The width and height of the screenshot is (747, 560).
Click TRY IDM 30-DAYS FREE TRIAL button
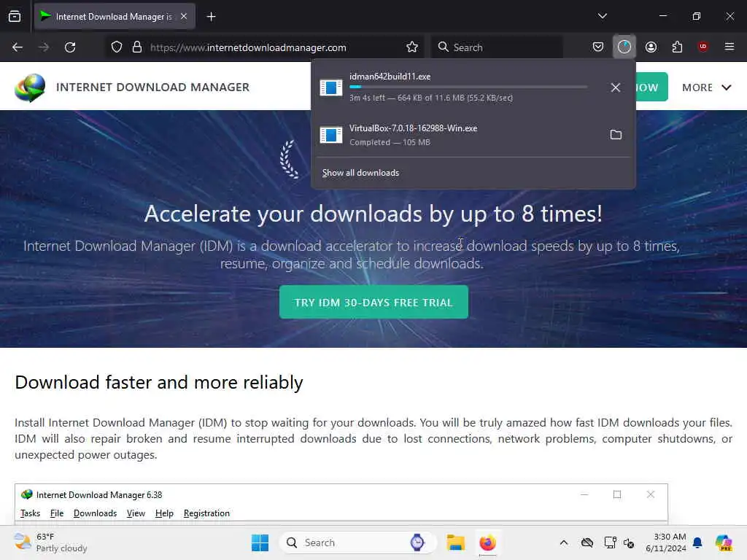click(373, 303)
